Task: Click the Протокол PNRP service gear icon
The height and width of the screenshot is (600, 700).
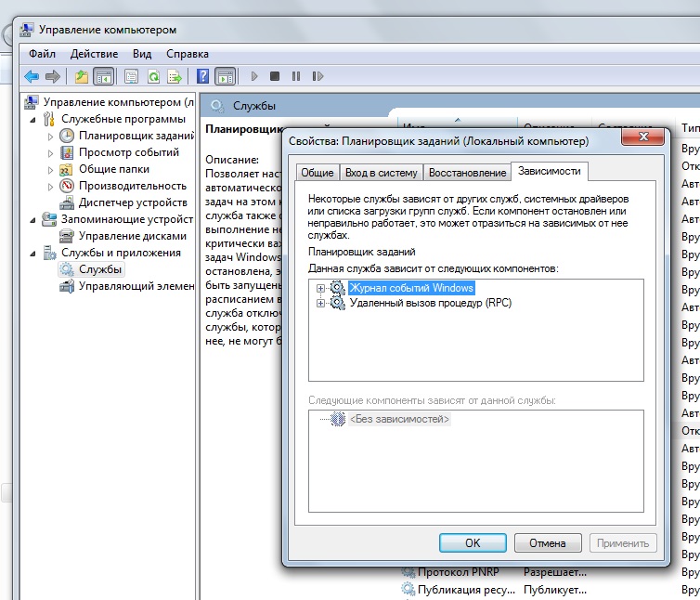Action: click(408, 572)
